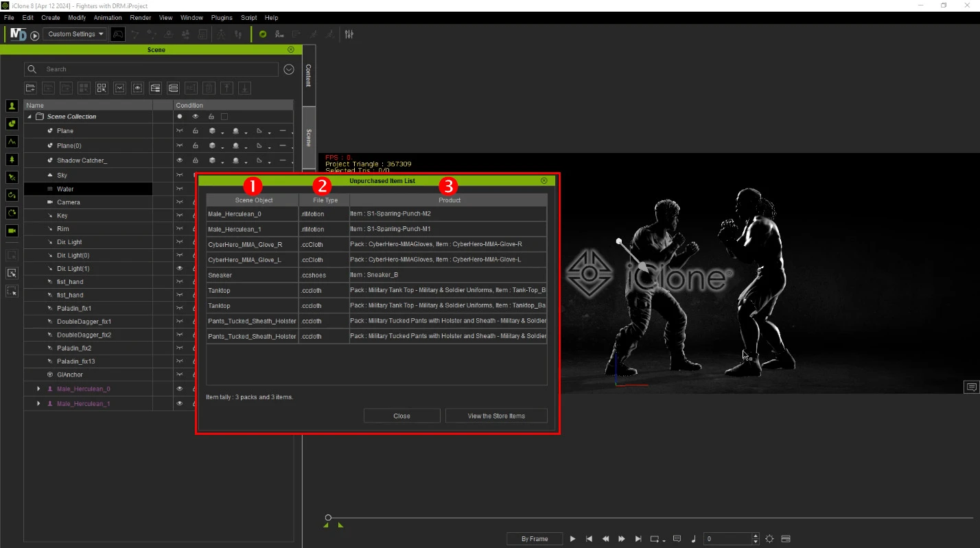980x548 pixels.
Task: Hide the Shadow Catcher_ object
Action: (x=180, y=160)
